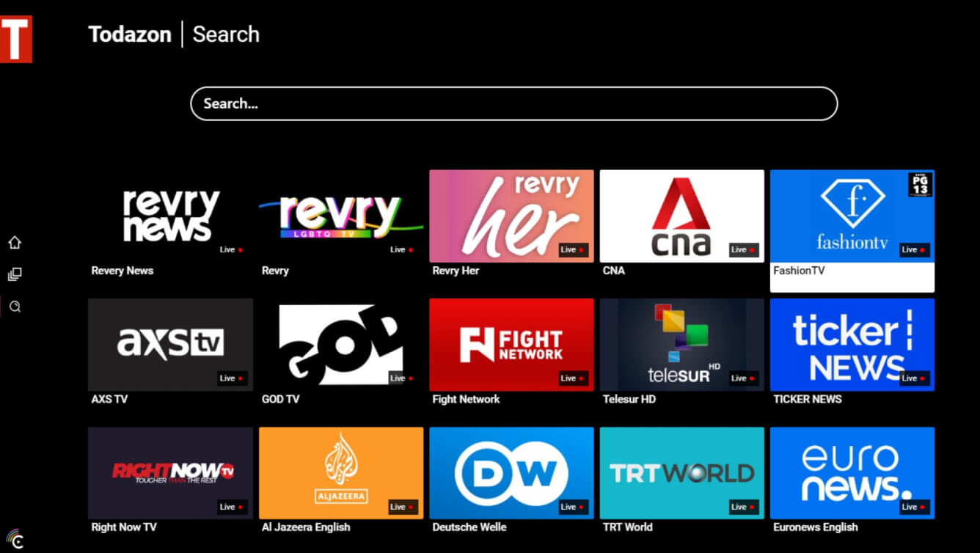Click the "Revry Her" title text
Screen dimensions: 980x553
pos(456,271)
